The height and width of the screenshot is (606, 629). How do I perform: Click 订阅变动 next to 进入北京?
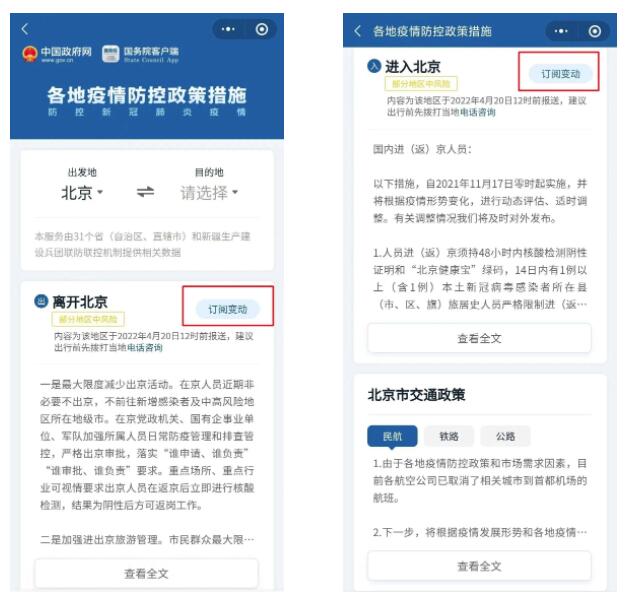coord(561,74)
